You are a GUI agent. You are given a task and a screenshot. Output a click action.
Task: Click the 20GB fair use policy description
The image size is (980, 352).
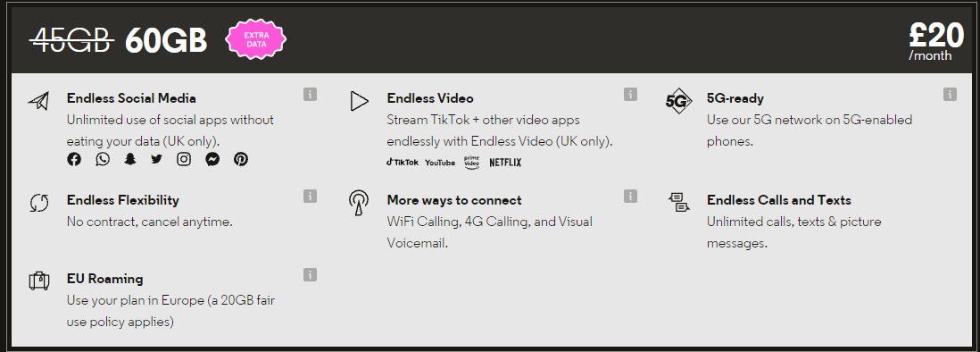click(x=170, y=312)
